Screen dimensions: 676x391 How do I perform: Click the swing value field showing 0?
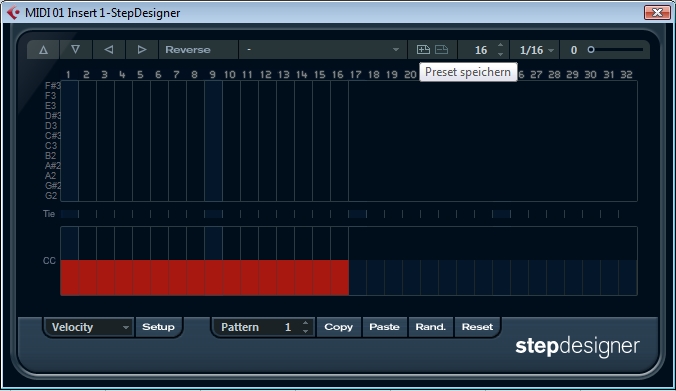point(573,50)
